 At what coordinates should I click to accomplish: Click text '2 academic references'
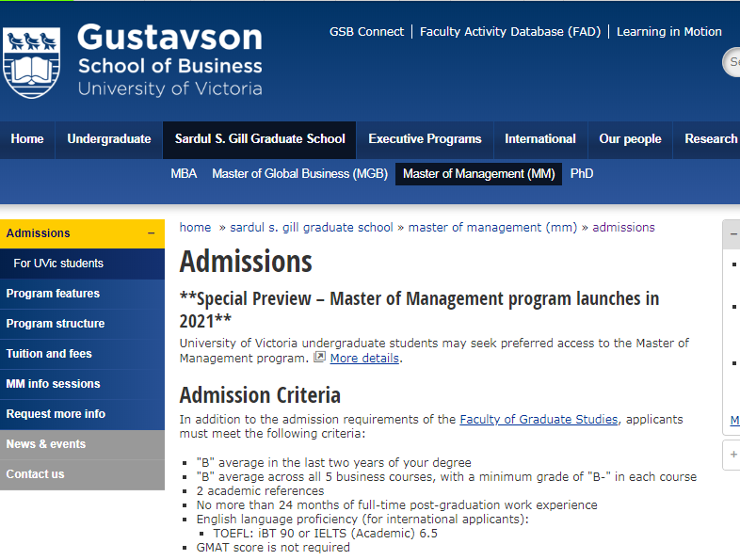coord(260,491)
